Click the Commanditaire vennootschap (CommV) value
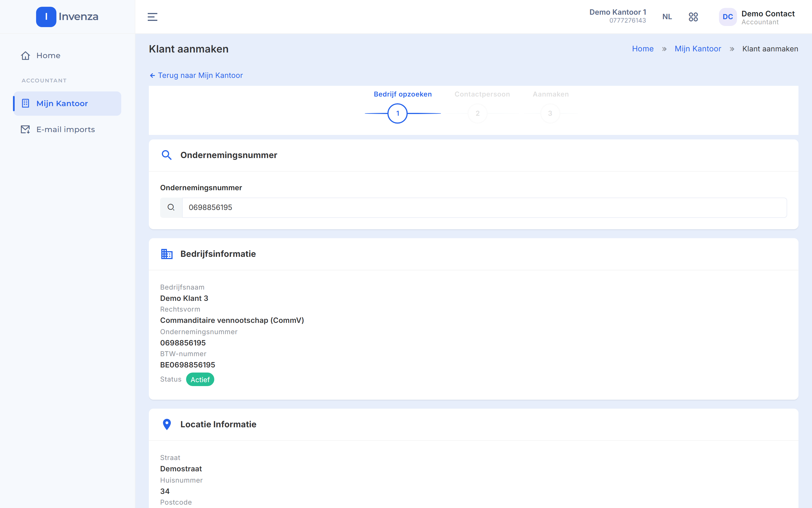Image resolution: width=812 pixels, height=508 pixels. [232, 321]
